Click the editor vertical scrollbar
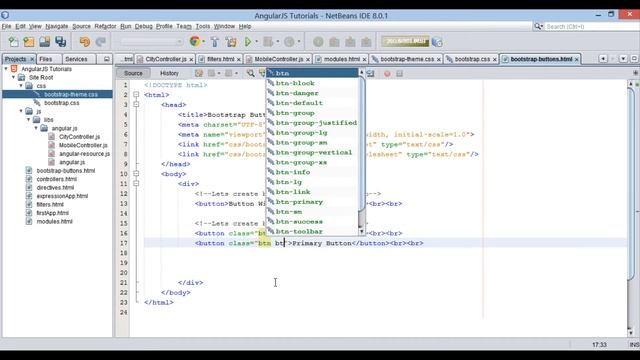The width and height of the screenshot is (640, 360). click(x=631, y=208)
